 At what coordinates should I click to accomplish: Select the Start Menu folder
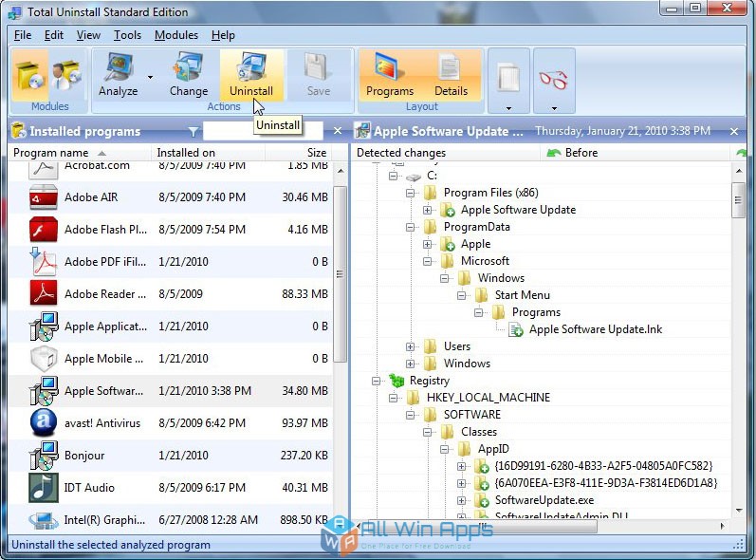pos(522,295)
